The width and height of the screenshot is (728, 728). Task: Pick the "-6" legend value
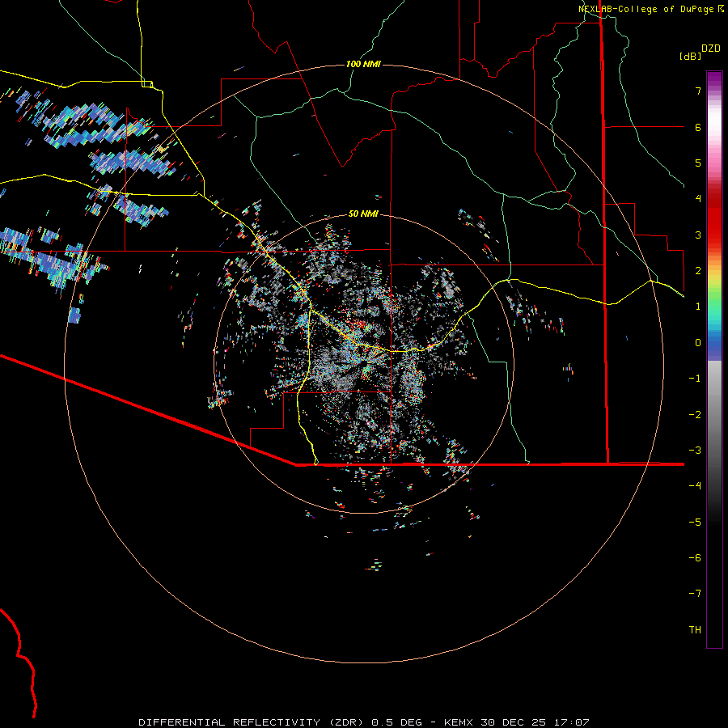[695, 558]
